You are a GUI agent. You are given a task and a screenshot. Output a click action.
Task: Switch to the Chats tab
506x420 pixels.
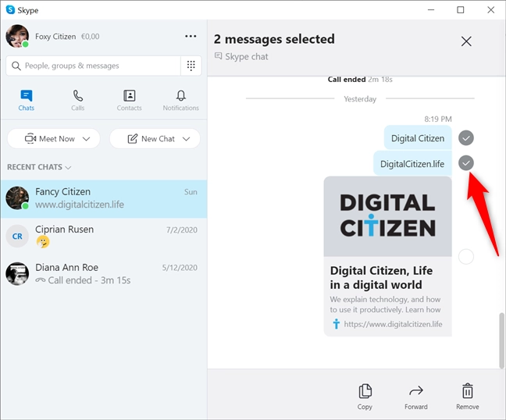pos(26,101)
